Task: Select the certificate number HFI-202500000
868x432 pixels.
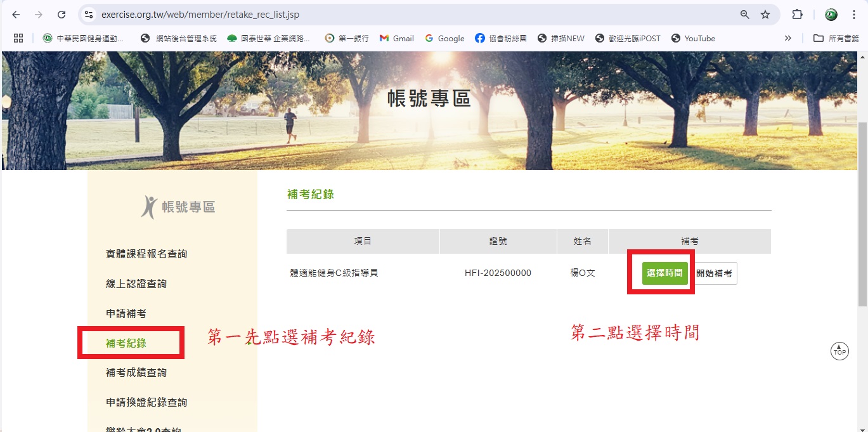Action: 498,273
